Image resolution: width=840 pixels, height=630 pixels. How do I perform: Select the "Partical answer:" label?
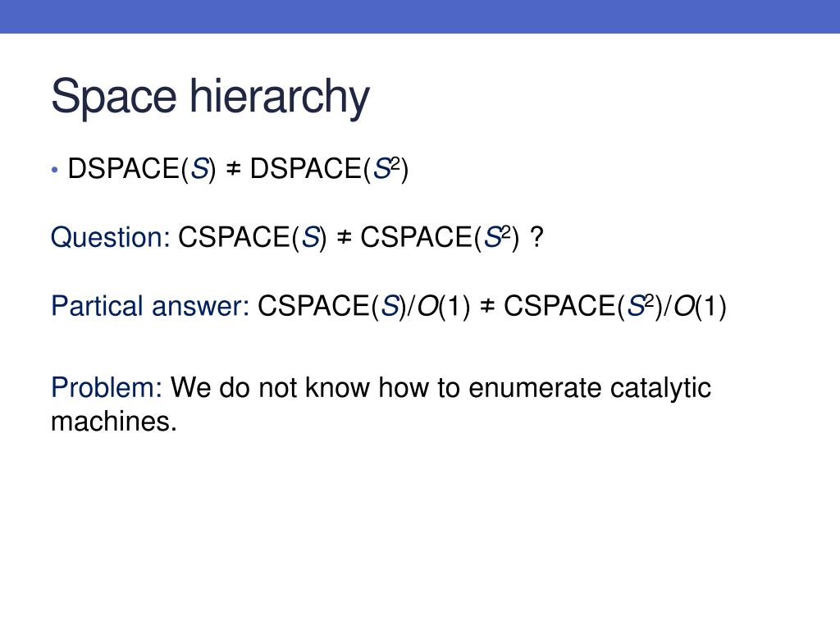pos(150,307)
